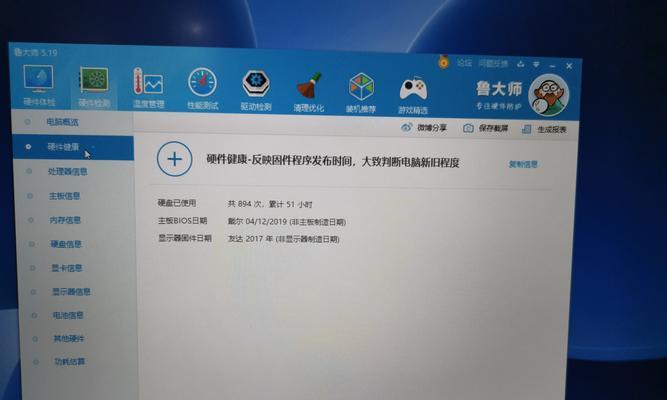Image resolution: width=667 pixels, height=400 pixels.
Task: Minimize the 鲁大师 window
Action: coord(552,66)
